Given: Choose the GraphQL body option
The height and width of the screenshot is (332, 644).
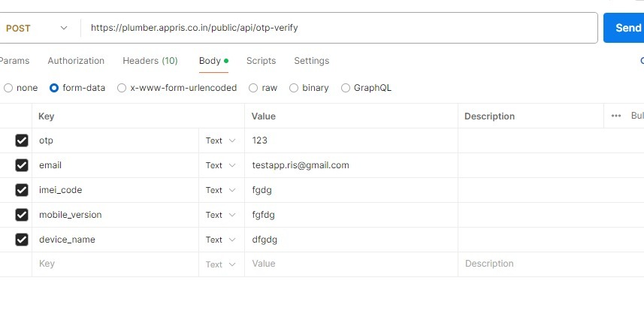Looking at the screenshot, I should coord(346,88).
